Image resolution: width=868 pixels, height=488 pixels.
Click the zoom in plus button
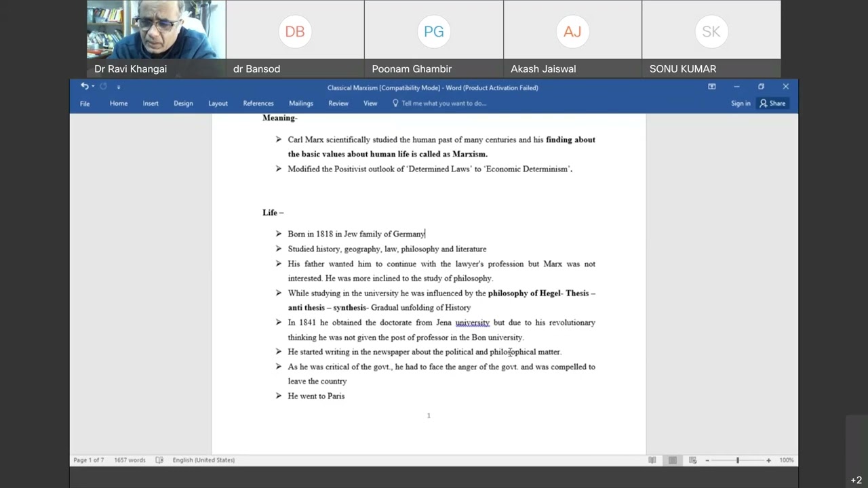click(768, 460)
